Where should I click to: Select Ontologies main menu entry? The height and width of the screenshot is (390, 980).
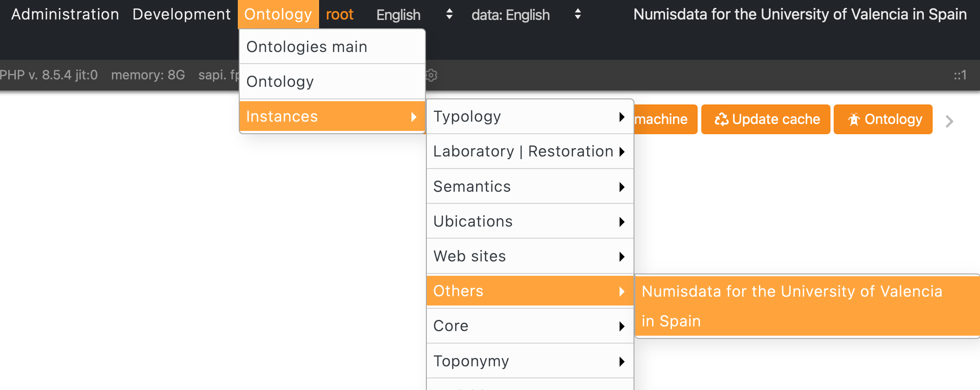(x=332, y=47)
